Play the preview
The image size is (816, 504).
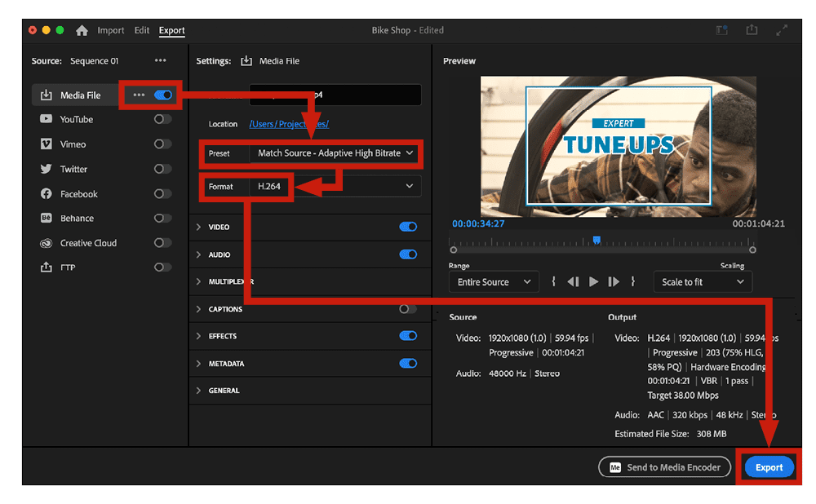pyautogui.click(x=593, y=282)
